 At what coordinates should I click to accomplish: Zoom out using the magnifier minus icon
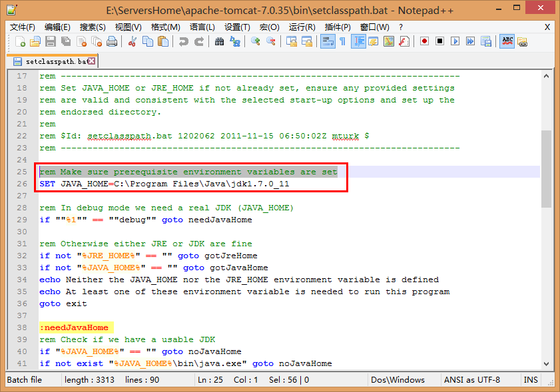271,42
